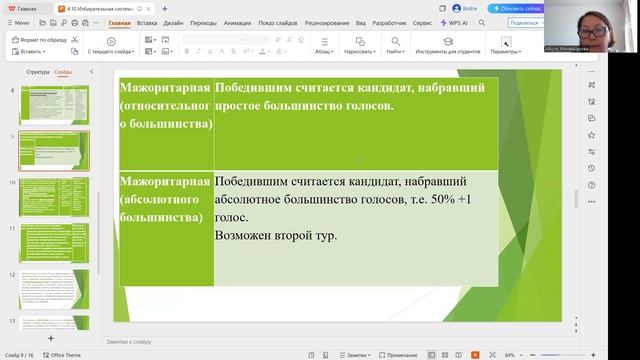This screenshot has height=360, width=640.
Task: Open the Вид ribbon tab
Action: point(360,23)
